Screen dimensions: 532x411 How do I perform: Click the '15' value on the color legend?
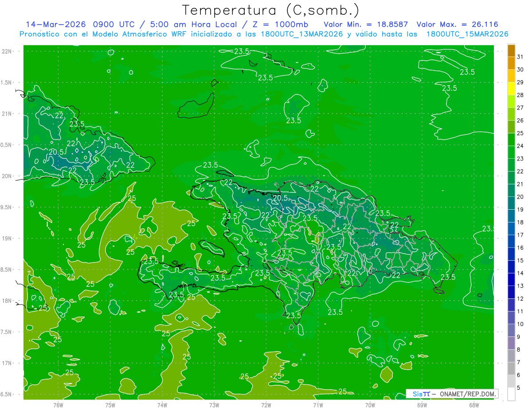click(520, 261)
